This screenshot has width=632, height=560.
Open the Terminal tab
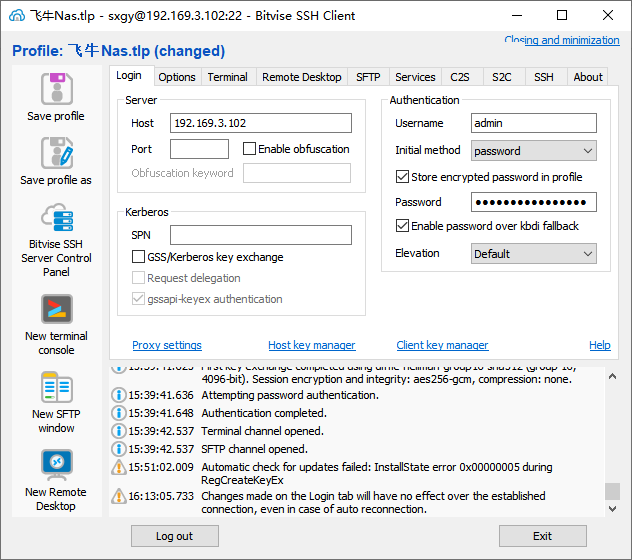(227, 77)
